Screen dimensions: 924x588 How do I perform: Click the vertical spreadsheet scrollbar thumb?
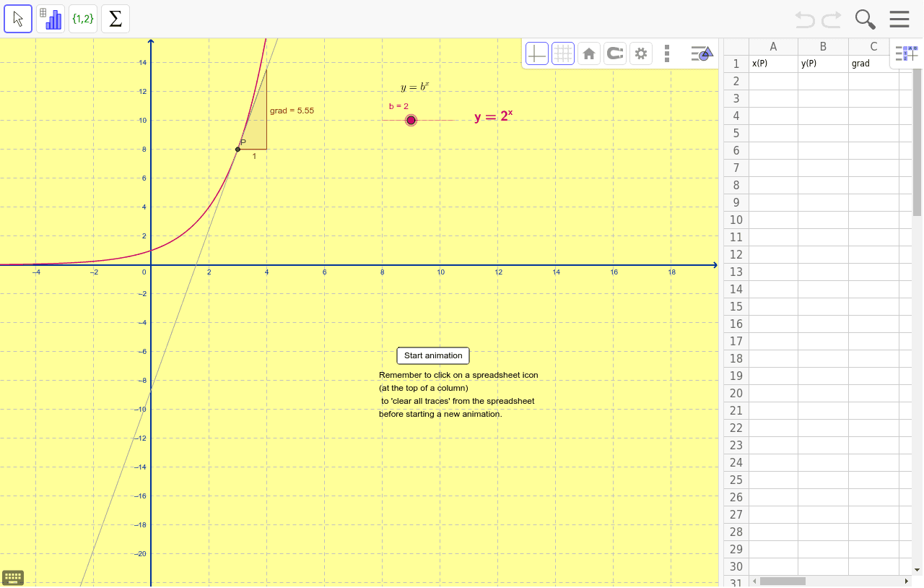918,142
